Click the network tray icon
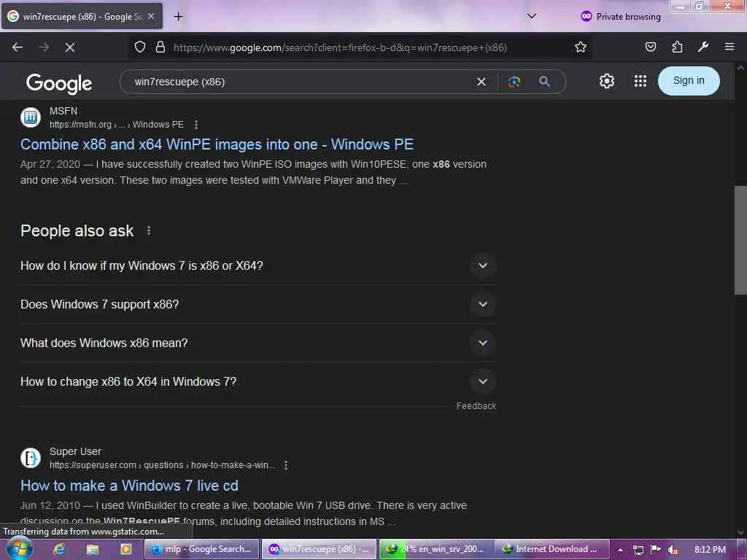Screen dimensions: 747x560 click(x=638, y=550)
